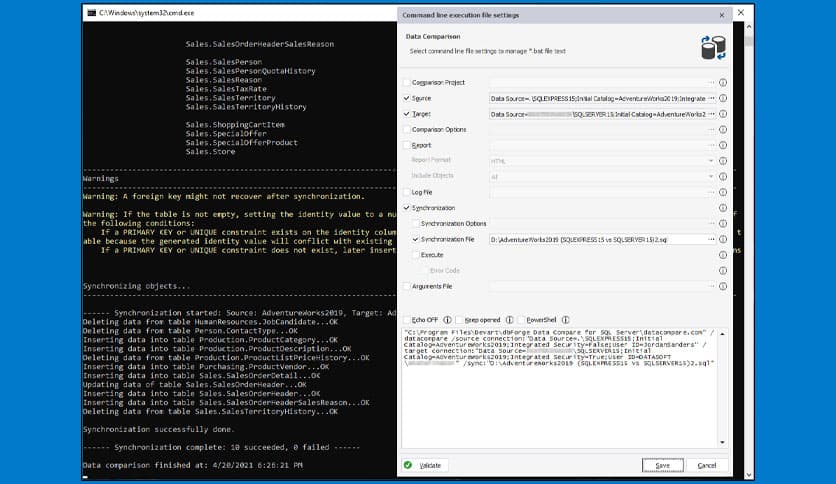Click 'Data comparison finished at' line in cmd
The image size is (836, 484).
(x=192, y=465)
